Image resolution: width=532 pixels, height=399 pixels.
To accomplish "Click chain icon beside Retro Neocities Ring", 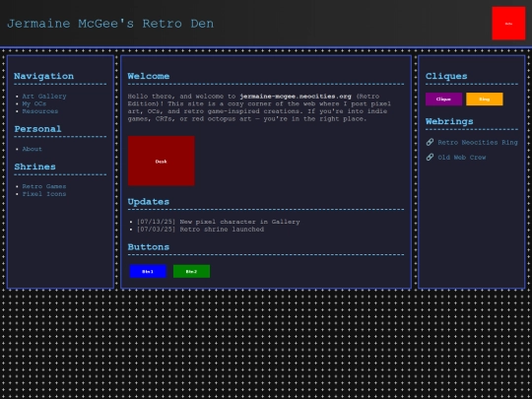I will (x=430, y=142).
